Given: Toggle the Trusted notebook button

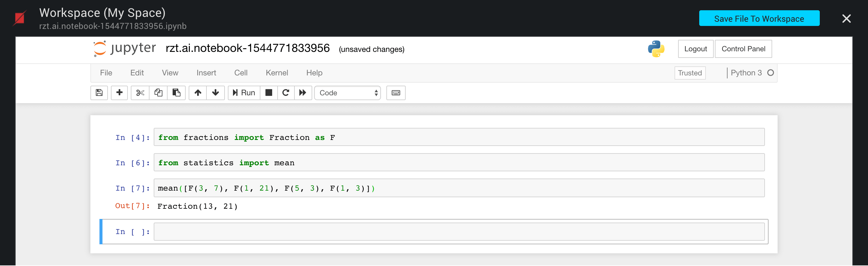Looking at the screenshot, I should tap(690, 73).
